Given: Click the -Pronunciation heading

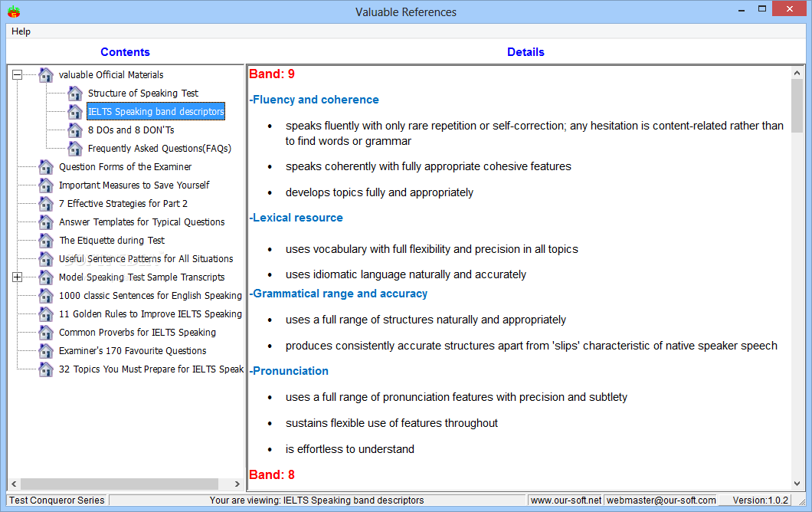Looking at the screenshot, I should click(289, 371).
